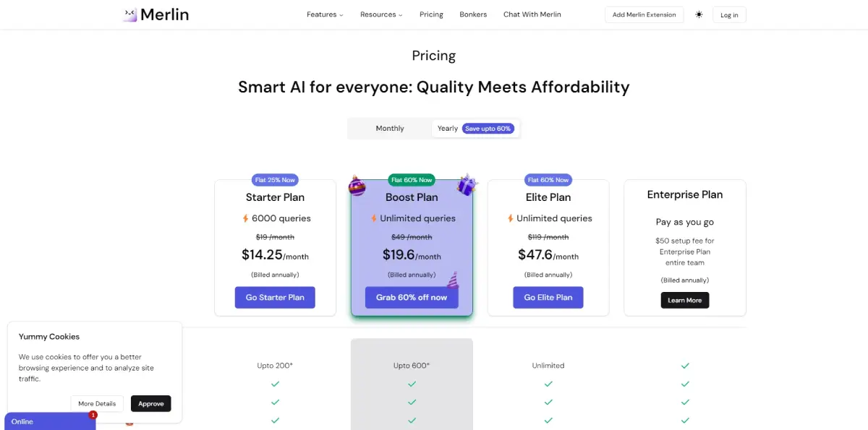Viewport: 868px width, 430px height.
Task: Go to Chat With Merlin
Action: point(532,14)
